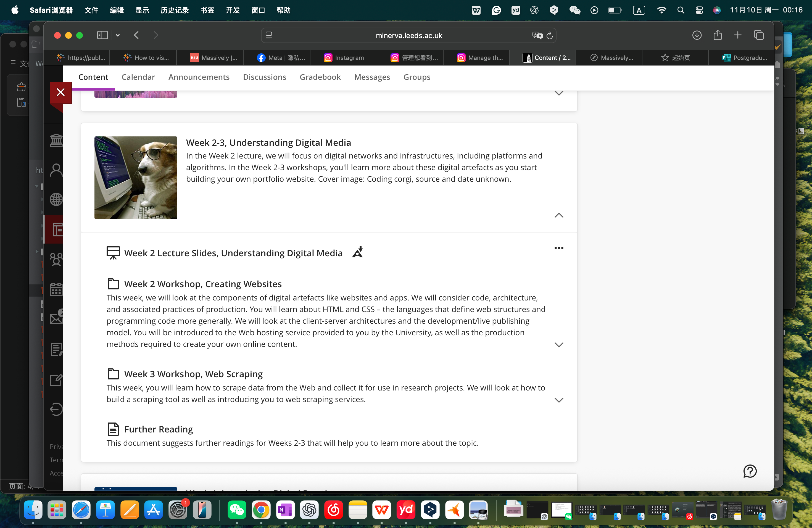This screenshot has width=812, height=528.
Task: Open the Further Reading document link
Action: [158, 429]
